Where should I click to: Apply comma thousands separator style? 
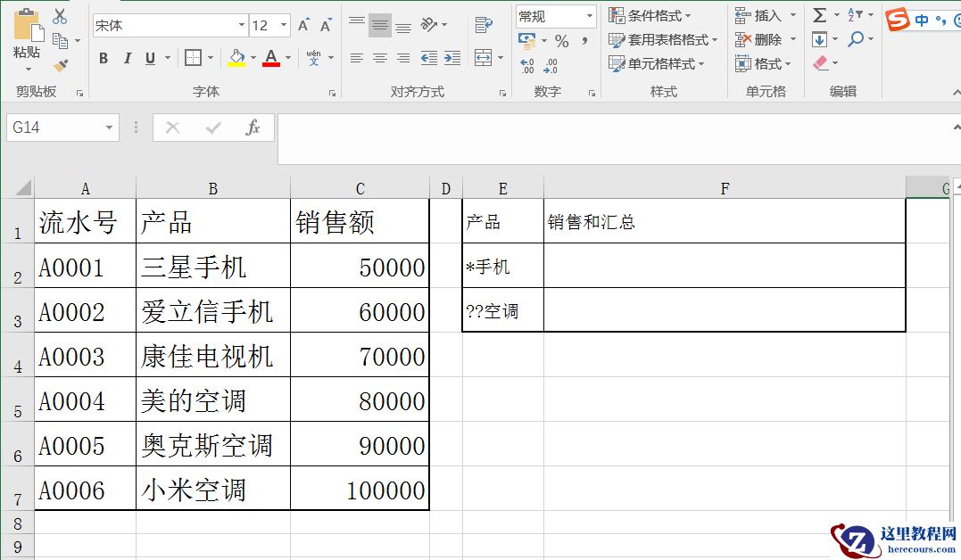[x=585, y=41]
